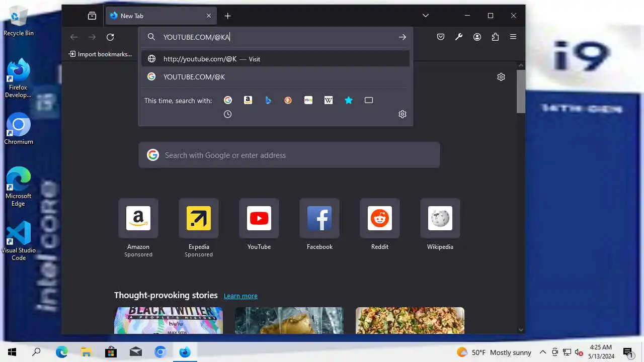This screenshot has width=644, height=362.
Task: Click the scrollbar down arrow
Action: pyautogui.click(x=521, y=330)
